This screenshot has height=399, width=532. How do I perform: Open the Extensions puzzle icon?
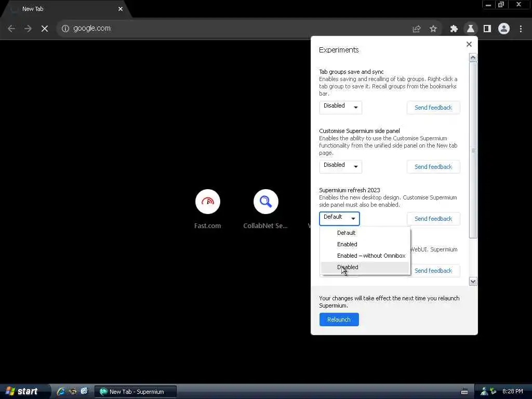(454, 29)
